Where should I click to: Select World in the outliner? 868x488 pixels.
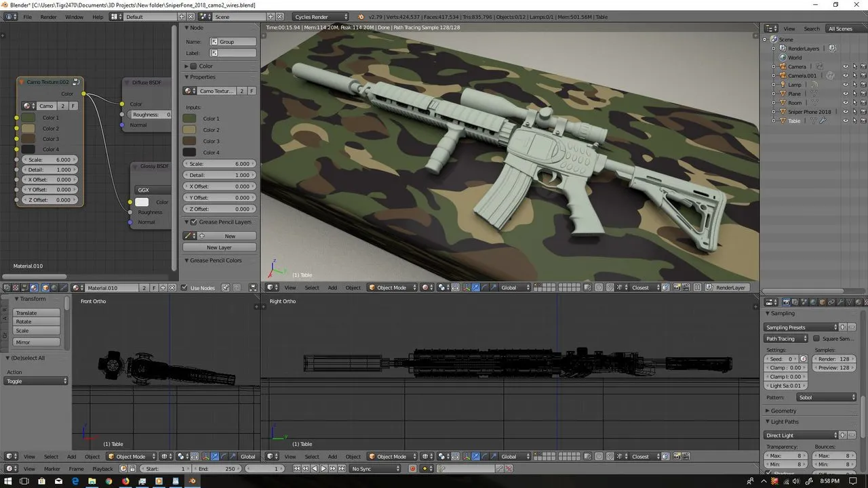(795, 58)
